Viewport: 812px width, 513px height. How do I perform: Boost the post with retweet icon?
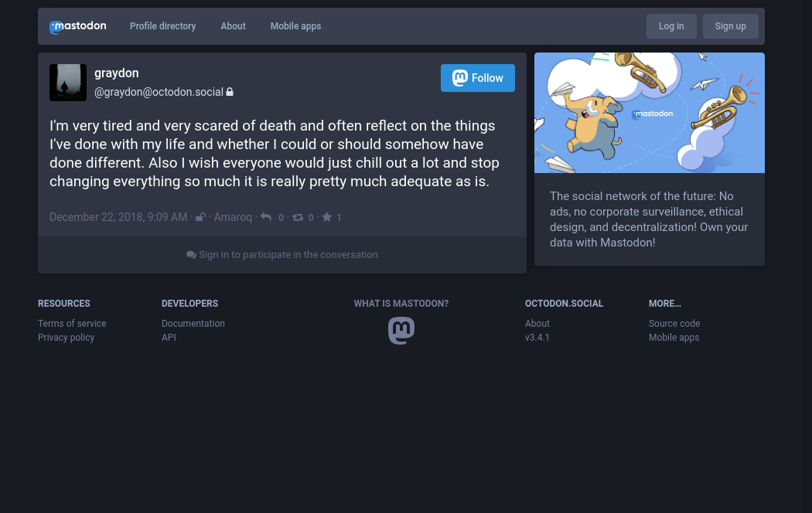coord(298,218)
